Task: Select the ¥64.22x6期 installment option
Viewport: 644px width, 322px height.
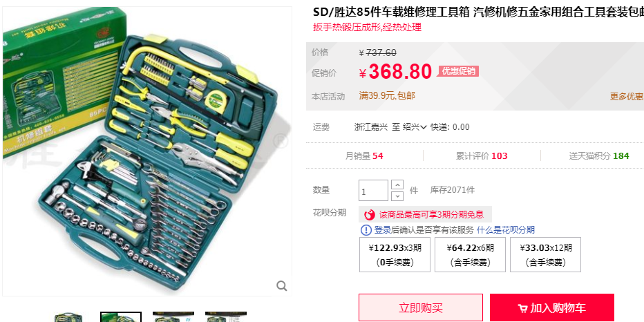Action: coord(471,255)
